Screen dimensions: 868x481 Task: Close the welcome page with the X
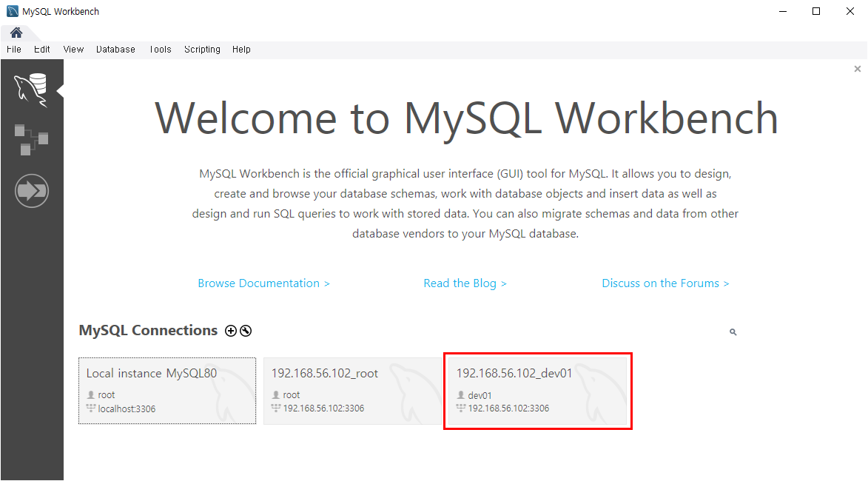coord(858,69)
